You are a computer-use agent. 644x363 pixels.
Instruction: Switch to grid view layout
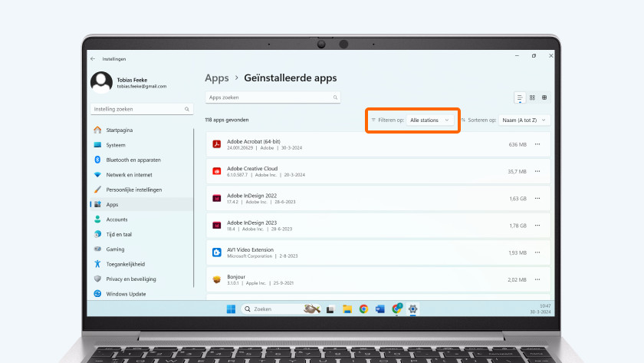(x=532, y=98)
